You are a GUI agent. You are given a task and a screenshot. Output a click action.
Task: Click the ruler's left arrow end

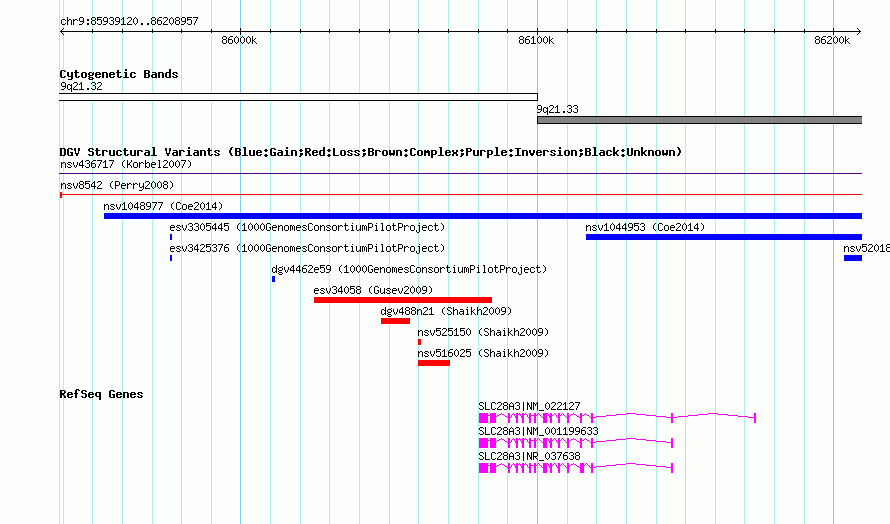62,32
